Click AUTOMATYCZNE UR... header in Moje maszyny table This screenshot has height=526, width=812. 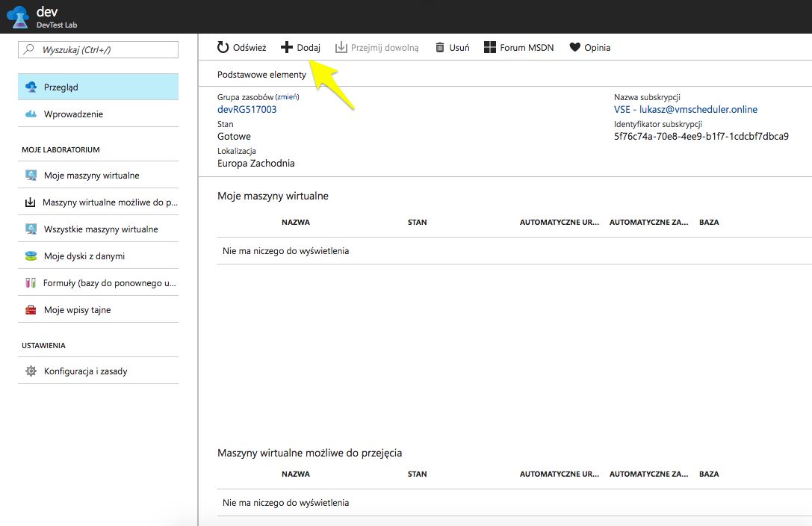[560, 222]
